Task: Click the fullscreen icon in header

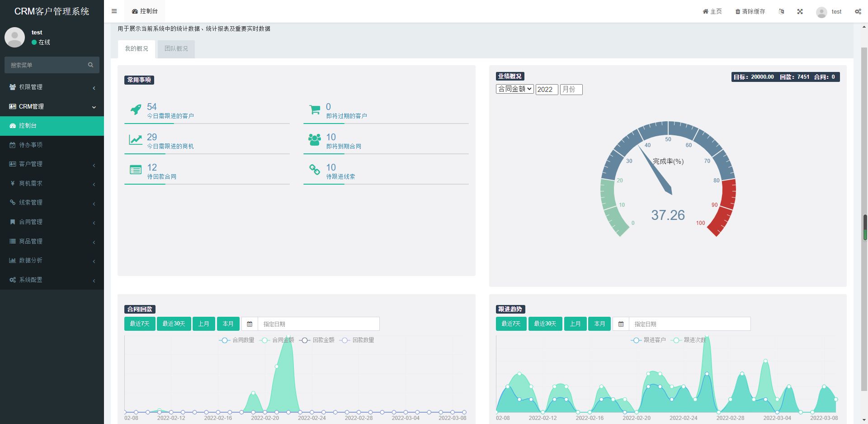Action: coord(800,12)
